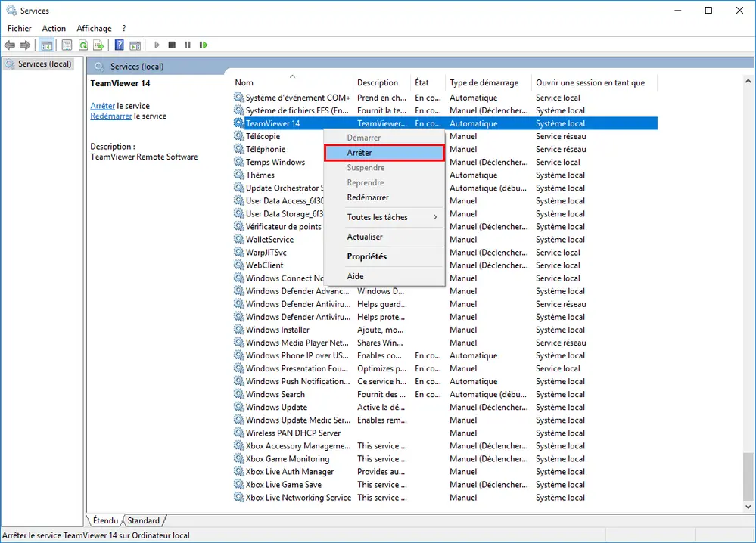The height and width of the screenshot is (543, 756).
Task: Click the Refresh toolbar icon
Action: click(x=83, y=45)
